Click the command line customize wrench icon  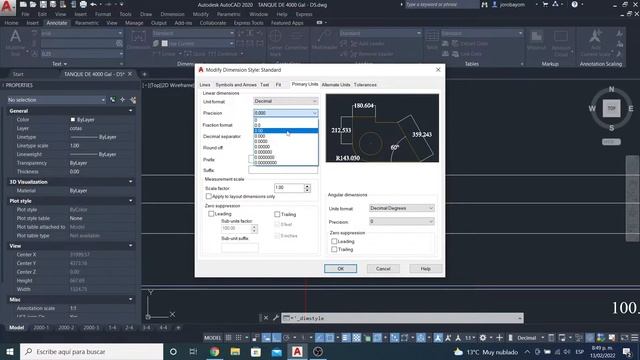pos(276,318)
